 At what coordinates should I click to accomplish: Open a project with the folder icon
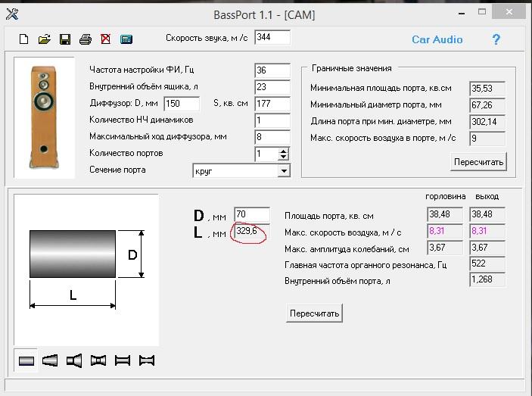click(x=44, y=39)
